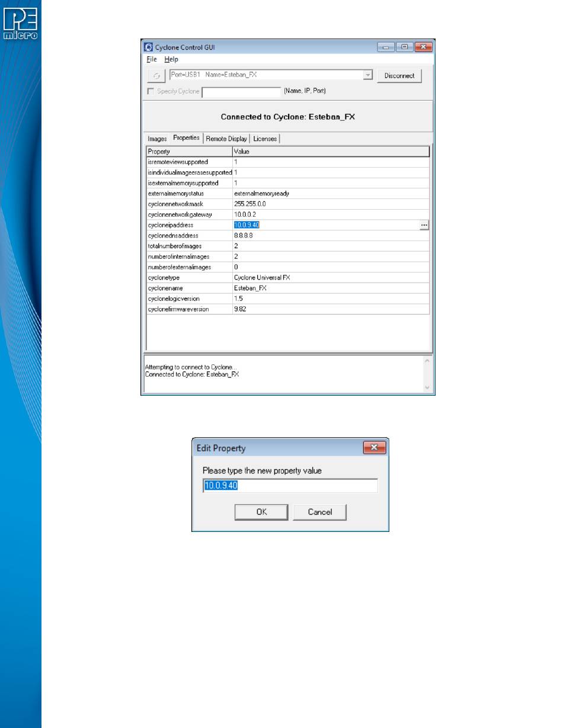Click the Cyclone Universal FX value

[x=331, y=277]
